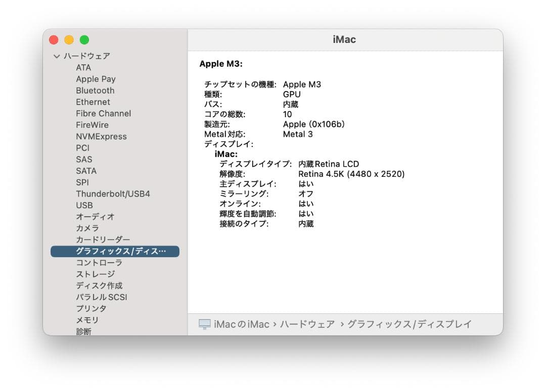Image resolution: width=546 pixels, height=392 pixels.
Task: Click the highlighted グラフィックス/ディスプレイ item
Action: point(115,251)
